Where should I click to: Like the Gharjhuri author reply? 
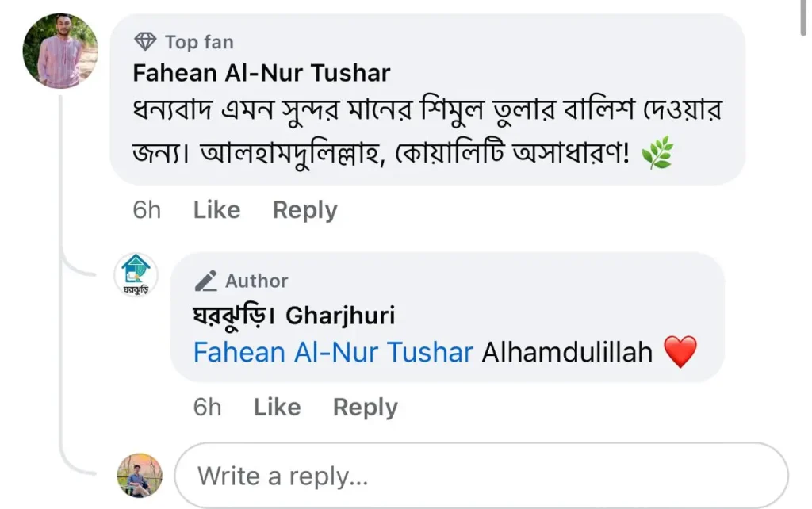[x=277, y=407]
